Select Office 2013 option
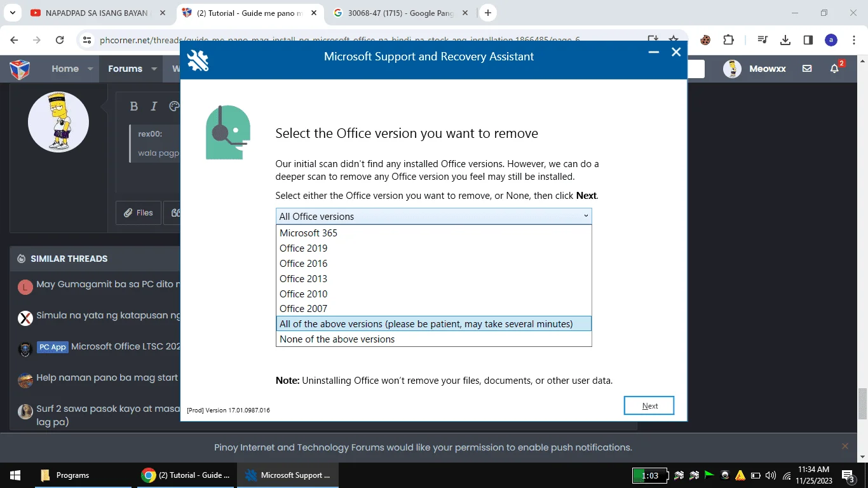Viewport: 868px width, 488px height. click(434, 279)
